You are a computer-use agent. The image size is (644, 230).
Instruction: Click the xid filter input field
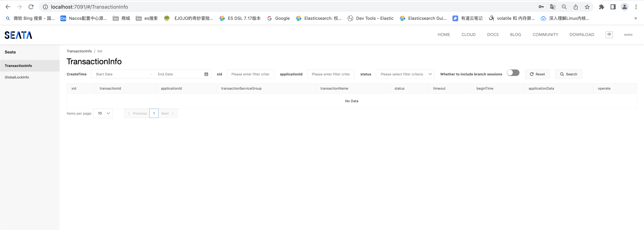250,74
